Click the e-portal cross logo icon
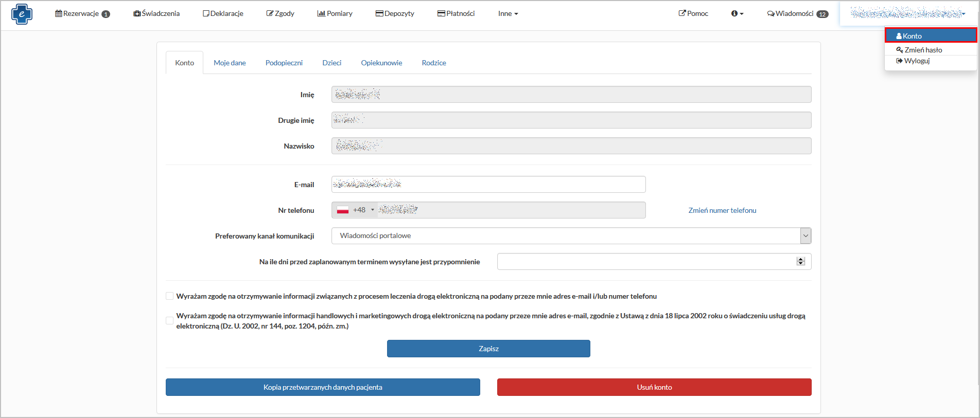980x418 pixels. 22,14
